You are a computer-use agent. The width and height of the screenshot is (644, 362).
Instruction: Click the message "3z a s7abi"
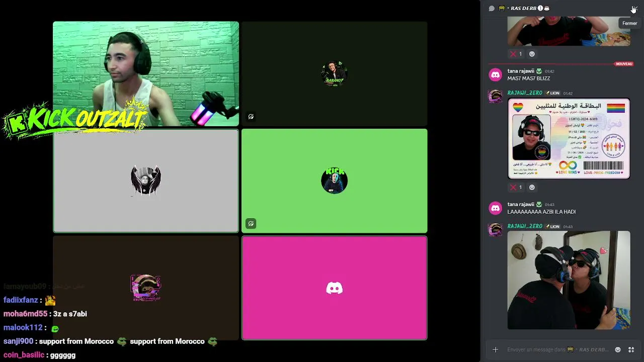click(x=70, y=314)
